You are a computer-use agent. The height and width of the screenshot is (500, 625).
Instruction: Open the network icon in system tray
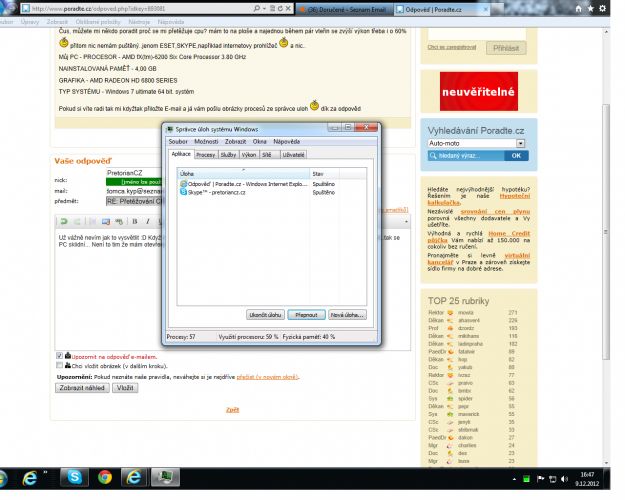[552, 479]
